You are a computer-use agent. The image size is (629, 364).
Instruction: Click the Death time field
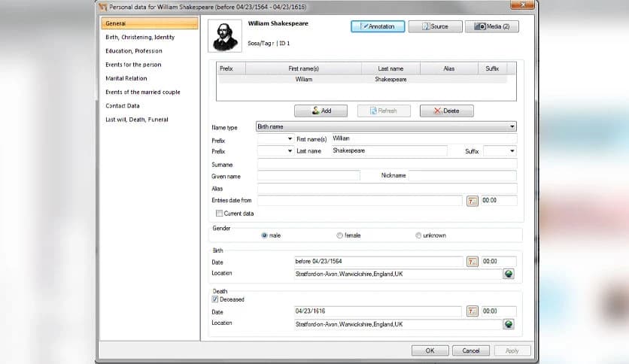499,311
